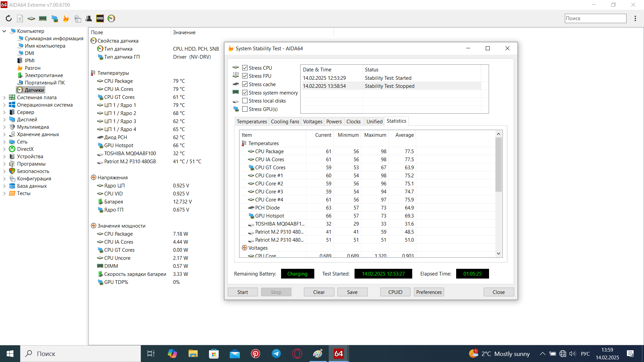Viewport: 644px width, 362px height.
Task: Switch to the Temperatures tab
Action: click(x=252, y=122)
